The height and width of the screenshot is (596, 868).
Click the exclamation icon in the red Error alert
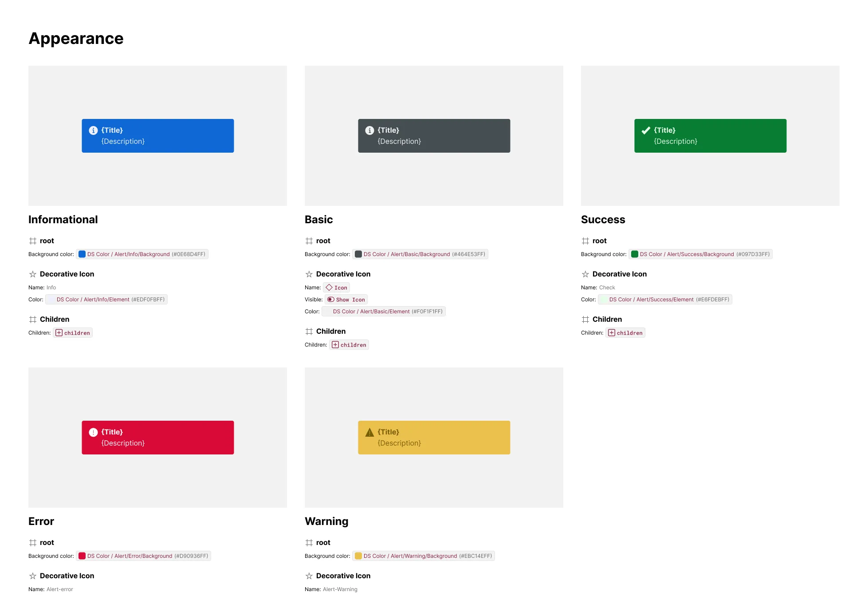(x=93, y=432)
